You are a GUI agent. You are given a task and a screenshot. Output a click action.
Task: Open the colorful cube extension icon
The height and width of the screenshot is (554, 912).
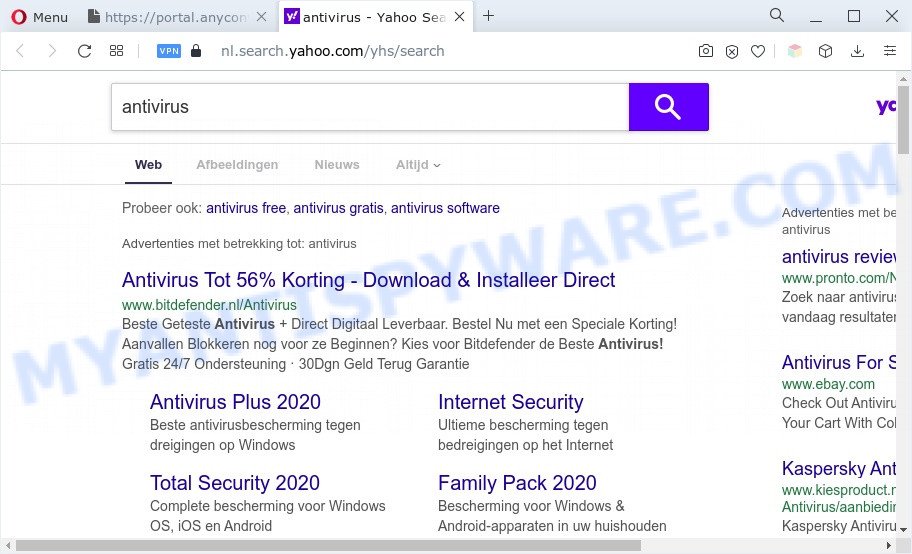(x=795, y=51)
